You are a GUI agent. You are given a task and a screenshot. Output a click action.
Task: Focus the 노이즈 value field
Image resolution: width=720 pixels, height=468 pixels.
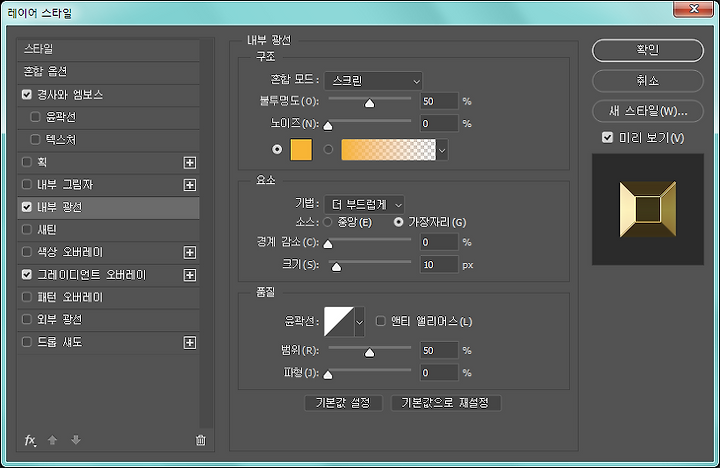pyautogui.click(x=439, y=124)
